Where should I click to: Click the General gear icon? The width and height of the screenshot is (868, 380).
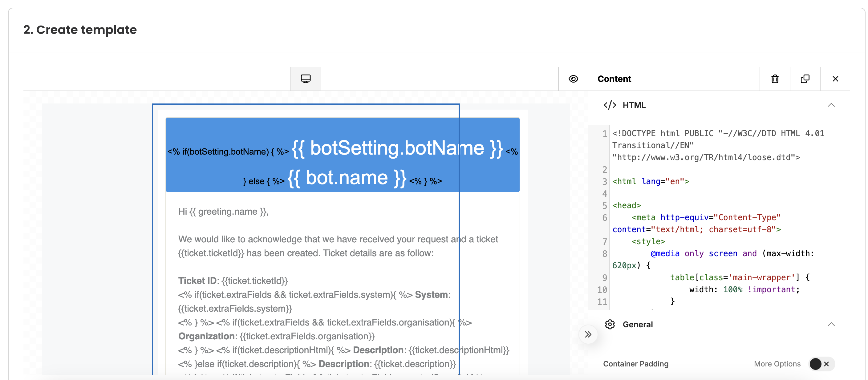pyautogui.click(x=610, y=324)
